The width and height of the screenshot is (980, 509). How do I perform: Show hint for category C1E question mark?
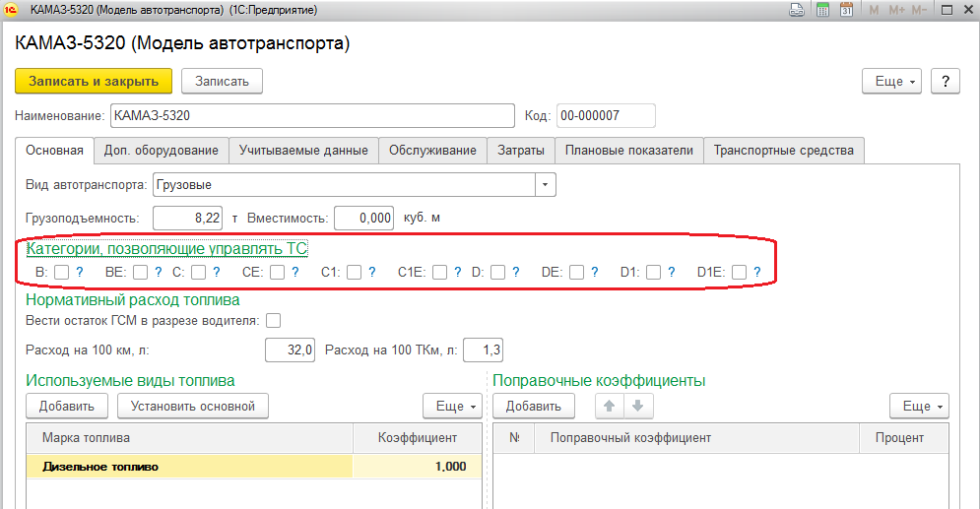[458, 273]
